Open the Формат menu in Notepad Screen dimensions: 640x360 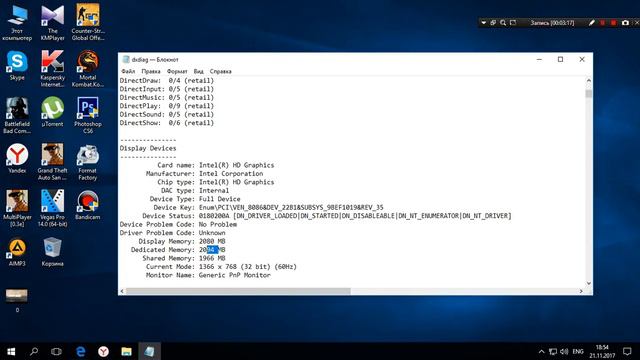pyautogui.click(x=177, y=71)
